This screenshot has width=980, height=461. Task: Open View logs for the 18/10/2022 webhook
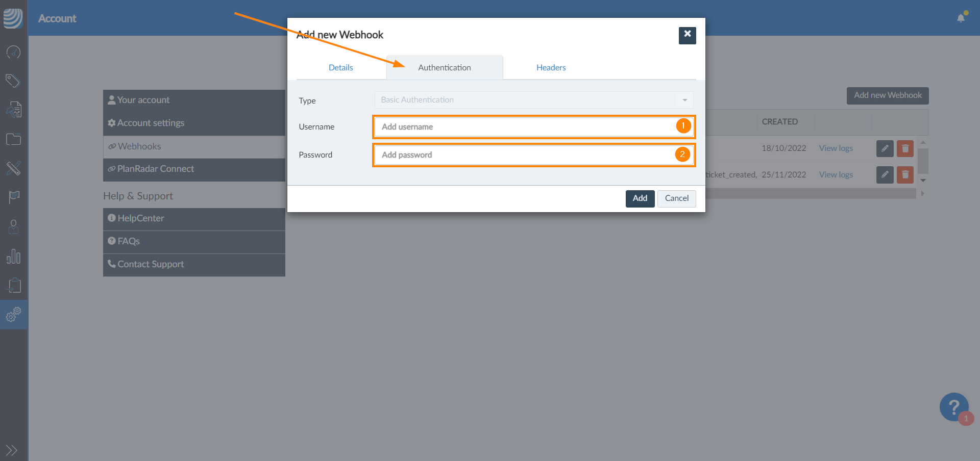836,148
